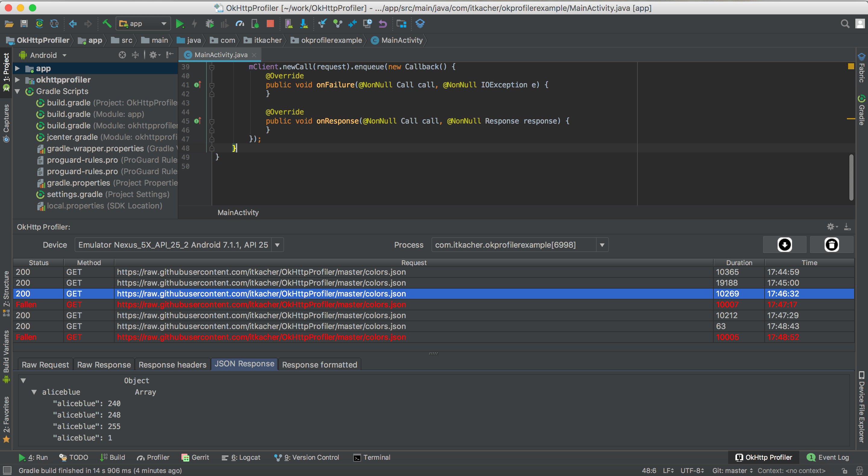Open the TODO tool window
The height and width of the screenshot is (476, 868).
click(74, 457)
